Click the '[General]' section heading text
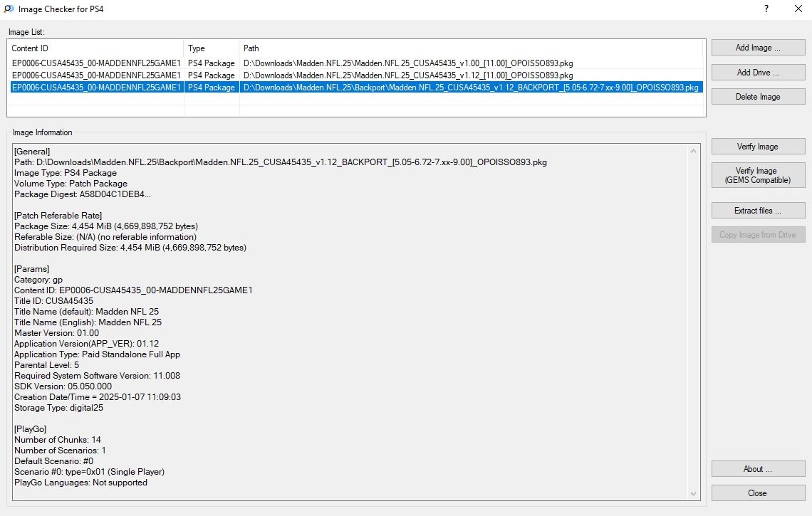Screen dimensions: 812x516 click(x=32, y=152)
